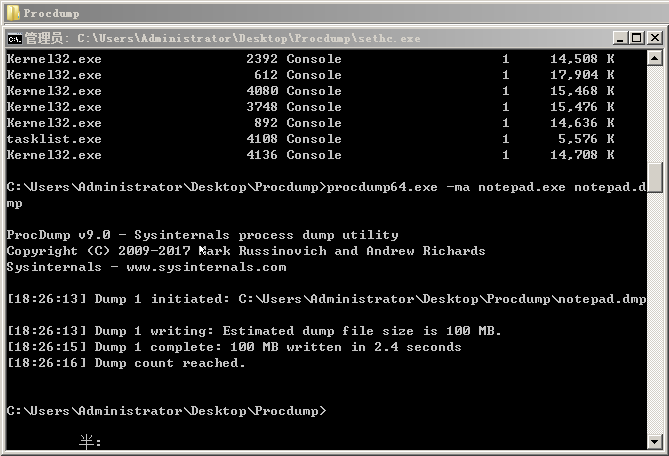Click the Copyright 2009-2017 line

[x=246, y=251]
